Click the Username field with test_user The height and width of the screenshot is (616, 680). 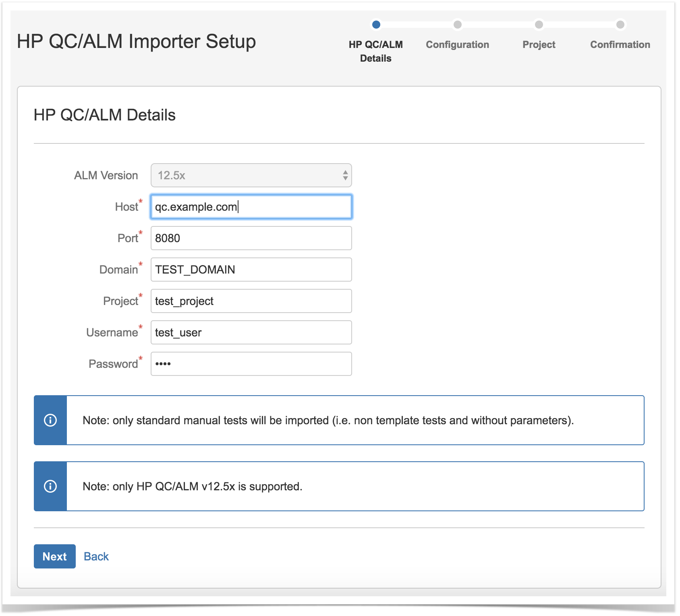pyautogui.click(x=251, y=332)
